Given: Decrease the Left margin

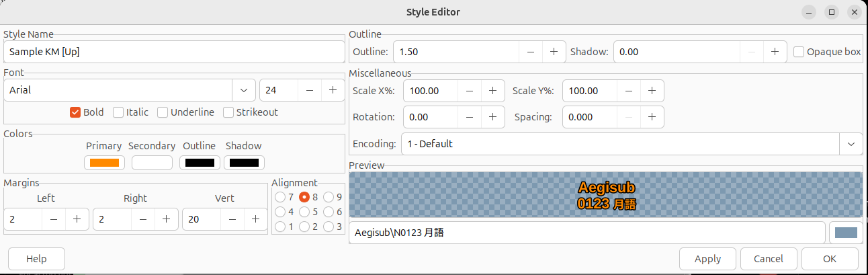Looking at the screenshot, I should pos(54,219).
